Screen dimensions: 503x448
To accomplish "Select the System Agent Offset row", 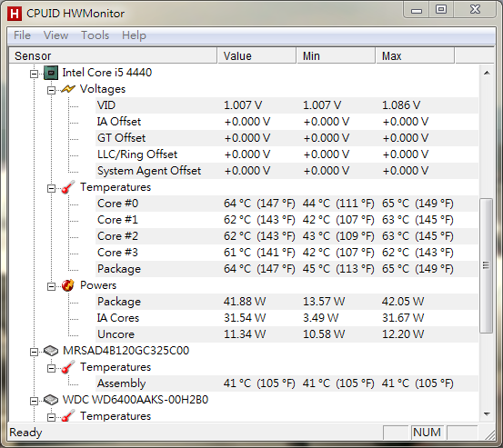I will [x=287, y=171].
